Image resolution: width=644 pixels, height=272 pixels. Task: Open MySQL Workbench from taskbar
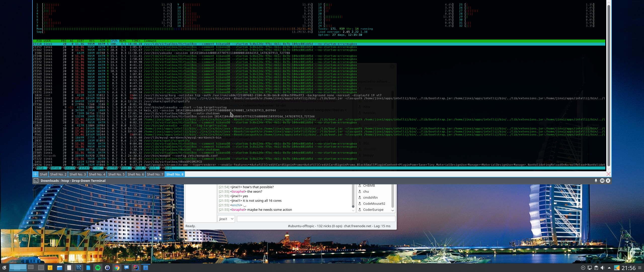79,268
